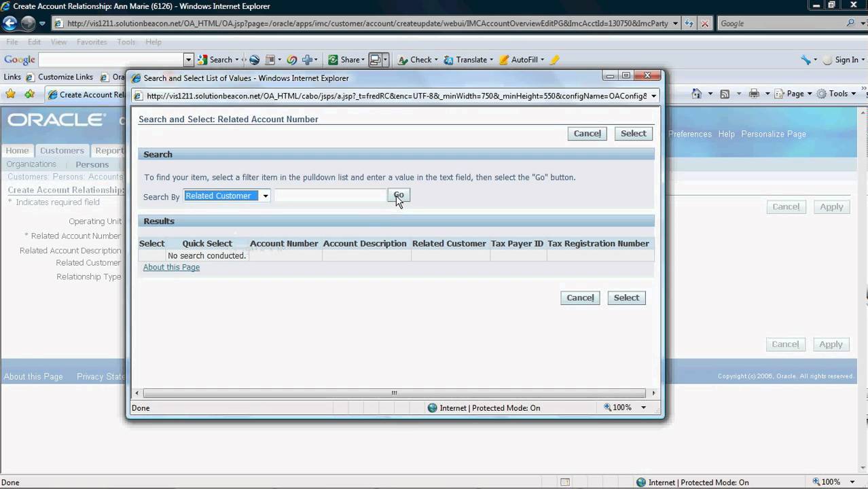Image resolution: width=868 pixels, height=489 pixels.
Task: Click the IE Print icon
Action: tap(754, 94)
